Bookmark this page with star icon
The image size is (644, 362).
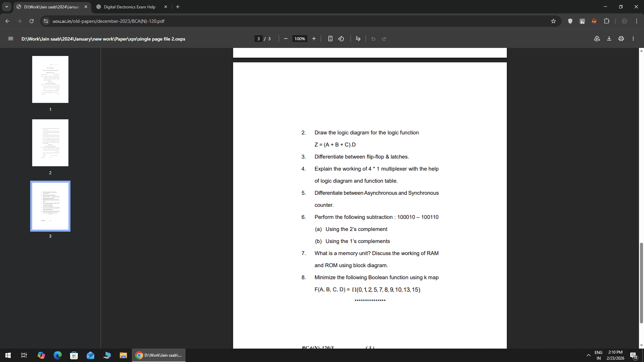click(553, 21)
